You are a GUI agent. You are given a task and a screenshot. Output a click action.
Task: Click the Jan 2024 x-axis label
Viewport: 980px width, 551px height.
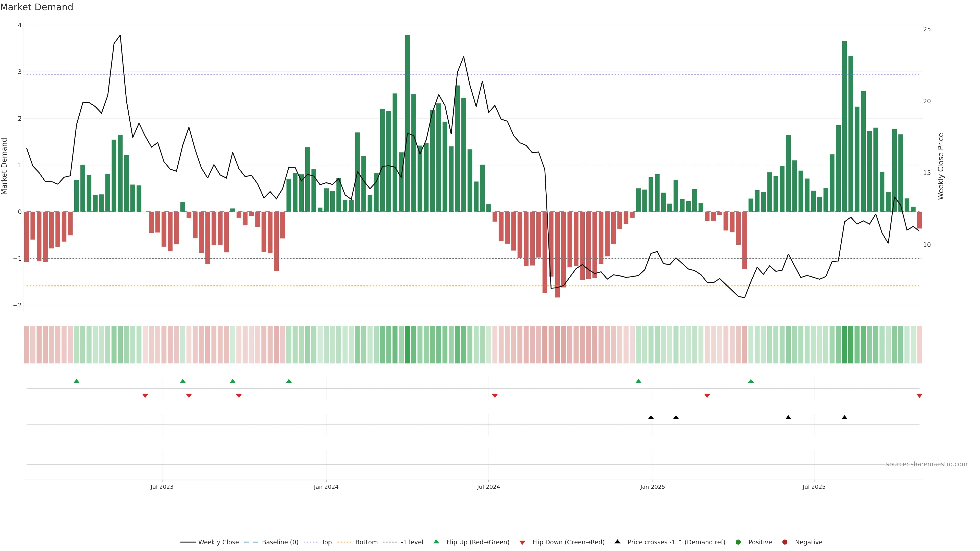[x=326, y=487]
